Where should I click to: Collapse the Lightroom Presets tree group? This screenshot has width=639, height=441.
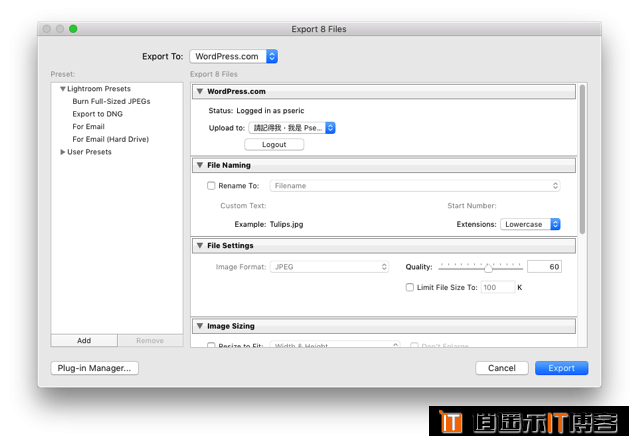click(x=62, y=89)
